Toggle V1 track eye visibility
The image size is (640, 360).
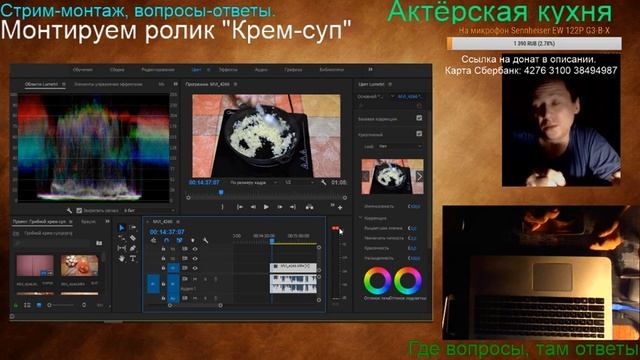click(195, 268)
